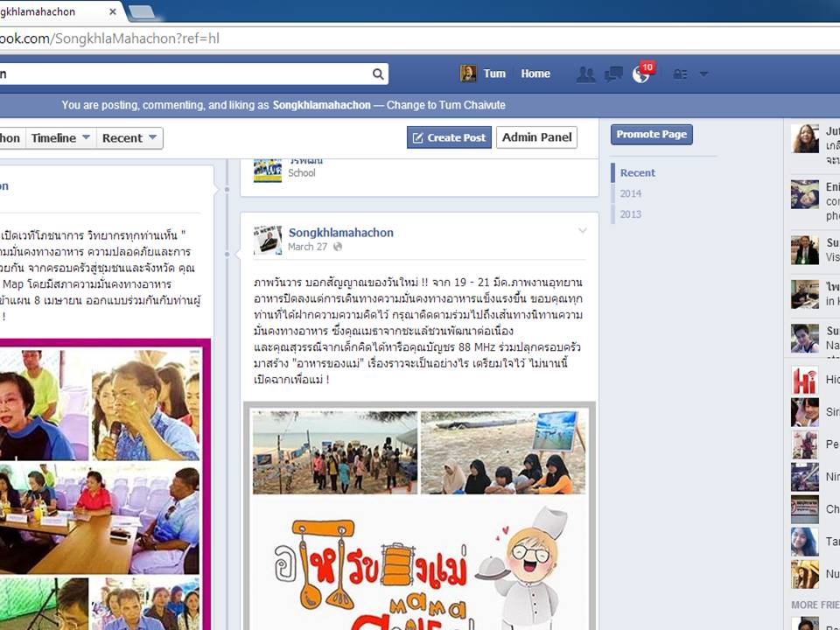This screenshot has width=840, height=630.
Task: Click the browser address bar URL
Action: [x=109, y=38]
